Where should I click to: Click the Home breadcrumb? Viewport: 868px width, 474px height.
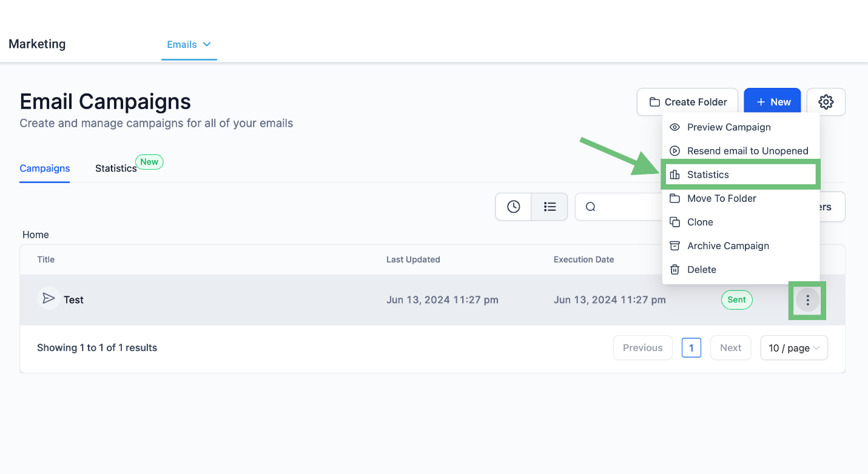(x=36, y=235)
